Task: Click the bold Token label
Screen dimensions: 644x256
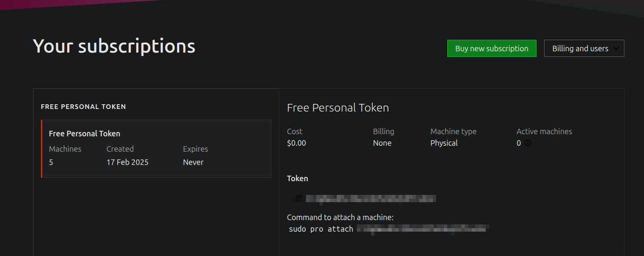Action: 297,179
